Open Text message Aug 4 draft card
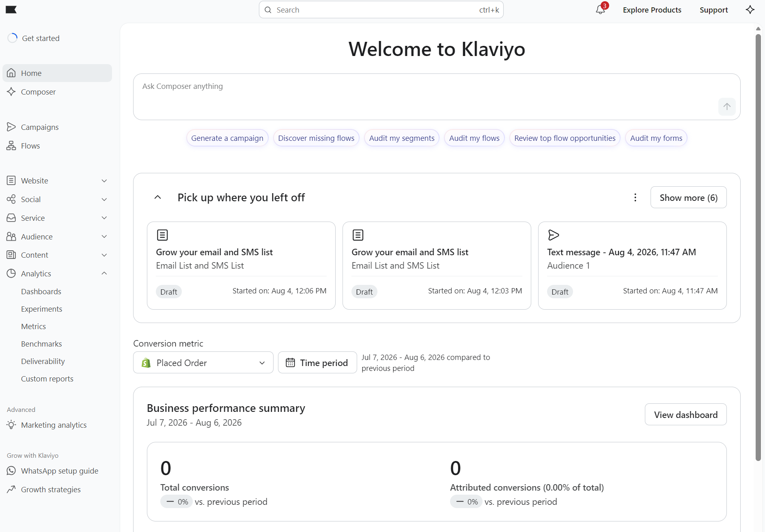 632,265
